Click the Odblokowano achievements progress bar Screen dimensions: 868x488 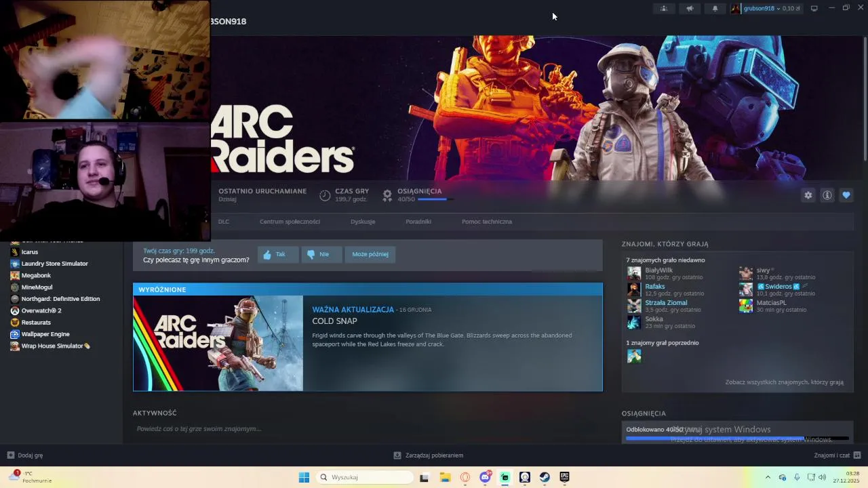(737, 439)
